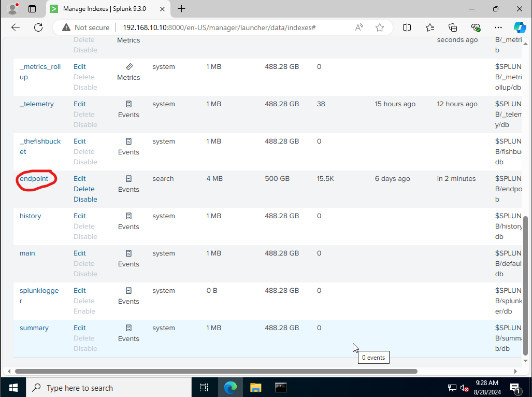Click the taskbar search box
Screen dimensions: 532x397
coord(109,388)
